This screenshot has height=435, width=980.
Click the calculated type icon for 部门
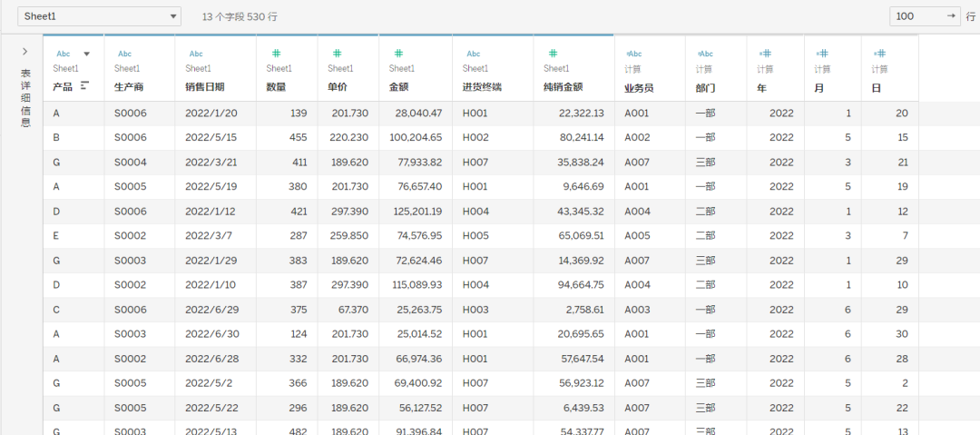705,54
